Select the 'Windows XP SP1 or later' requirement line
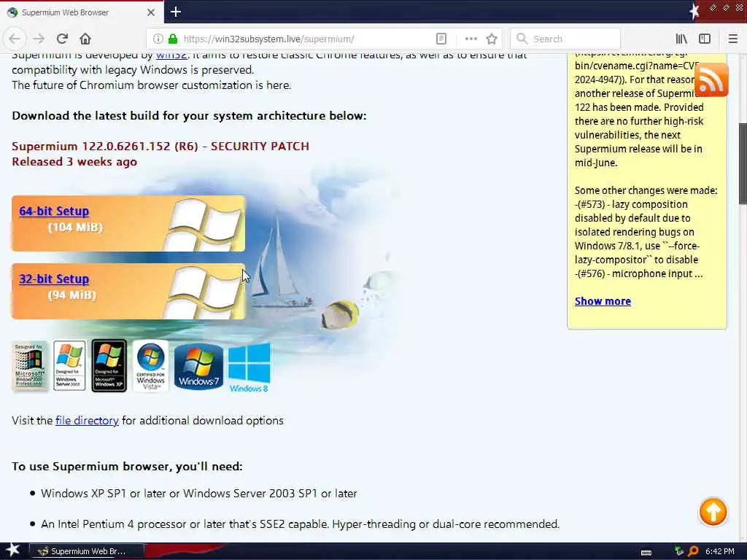Image resolution: width=747 pixels, height=560 pixels. pyautogui.click(x=198, y=494)
